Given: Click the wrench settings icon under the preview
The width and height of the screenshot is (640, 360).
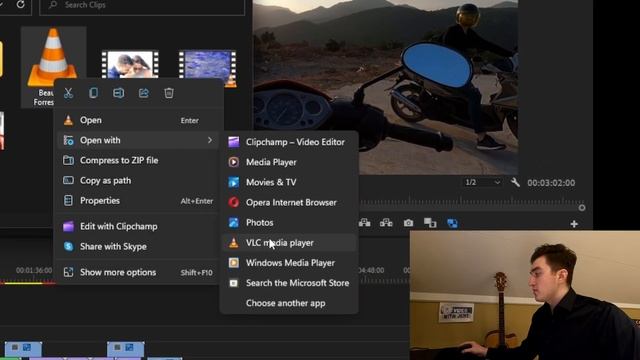Looking at the screenshot, I should point(515,182).
